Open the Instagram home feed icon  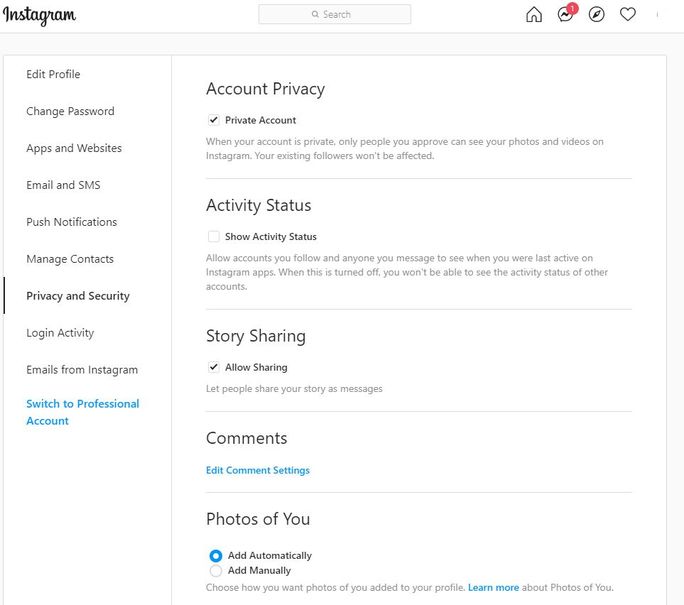pyautogui.click(x=534, y=14)
